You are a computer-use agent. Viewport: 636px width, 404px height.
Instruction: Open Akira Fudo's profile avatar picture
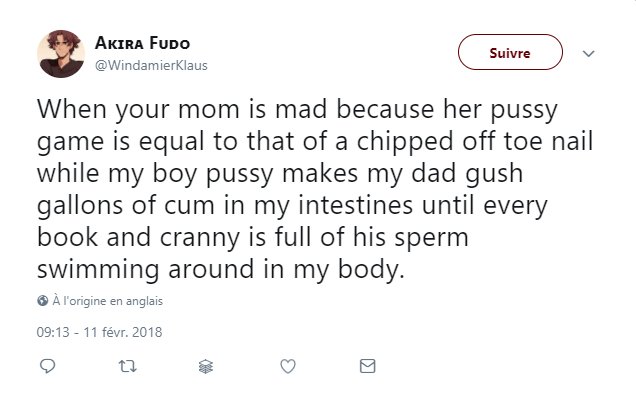(62, 53)
